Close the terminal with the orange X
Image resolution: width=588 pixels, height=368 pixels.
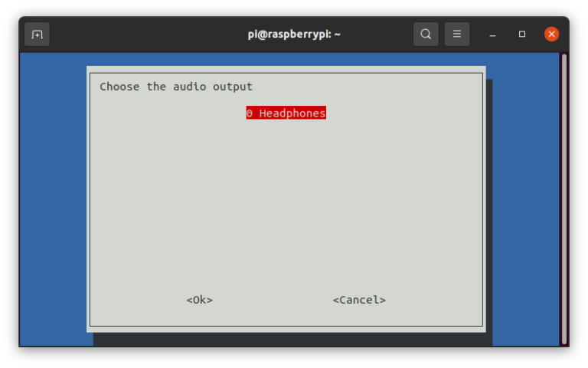pos(551,34)
